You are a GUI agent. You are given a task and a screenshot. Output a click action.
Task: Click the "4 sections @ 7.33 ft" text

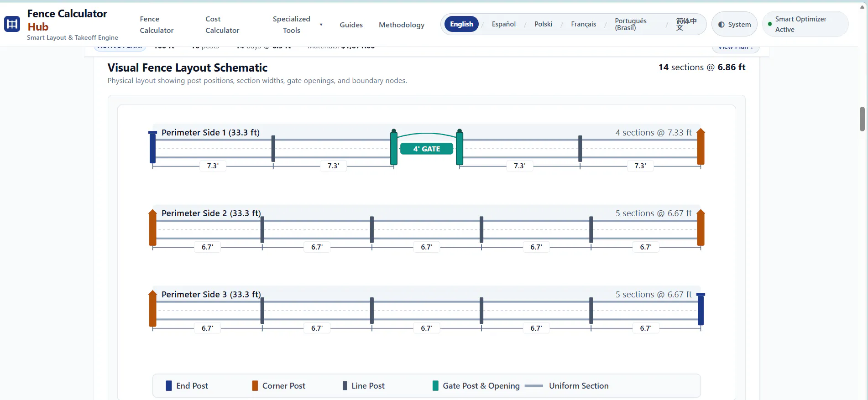pyautogui.click(x=654, y=133)
